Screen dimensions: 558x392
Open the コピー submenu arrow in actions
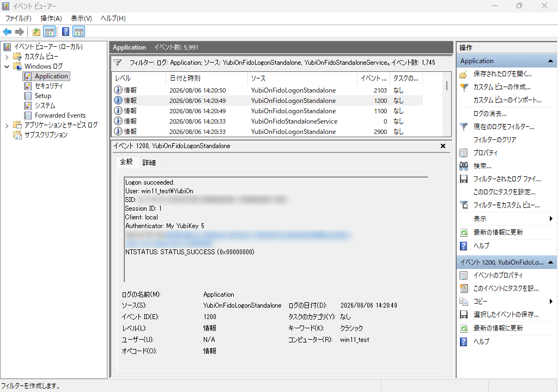tap(551, 302)
